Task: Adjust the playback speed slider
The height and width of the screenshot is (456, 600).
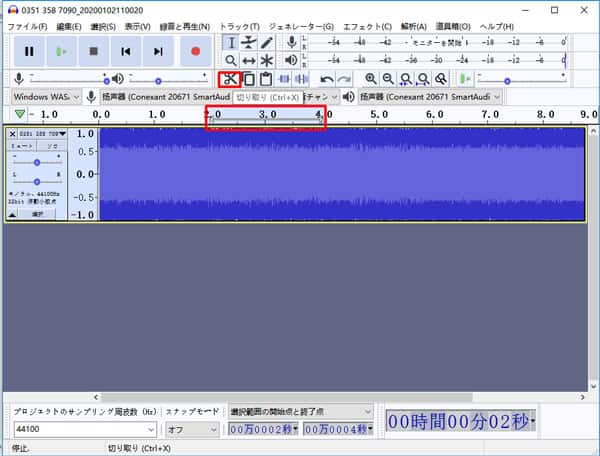Action: point(521,80)
